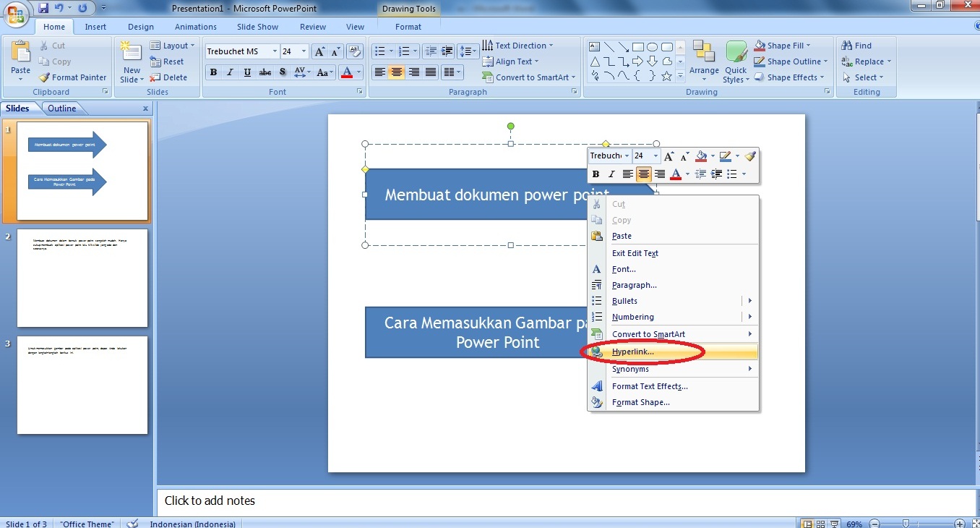
Task: Click Replace in Editing group
Action: click(x=867, y=61)
